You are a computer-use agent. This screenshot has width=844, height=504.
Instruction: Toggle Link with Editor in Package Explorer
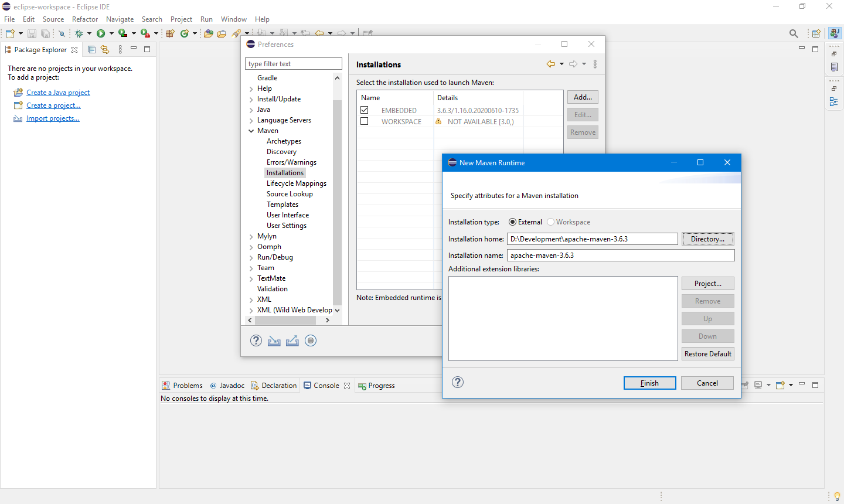pos(105,50)
